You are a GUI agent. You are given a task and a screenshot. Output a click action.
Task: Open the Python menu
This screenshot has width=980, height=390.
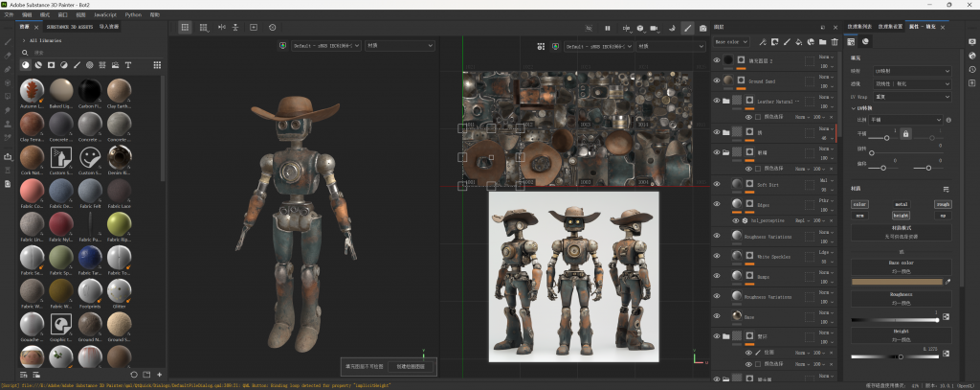click(x=133, y=15)
